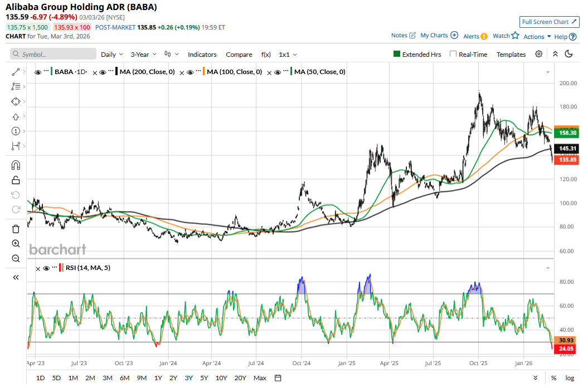Open chart settings gear icon
Image resolution: width=588 pixels, height=388 pixels.
[538, 54]
